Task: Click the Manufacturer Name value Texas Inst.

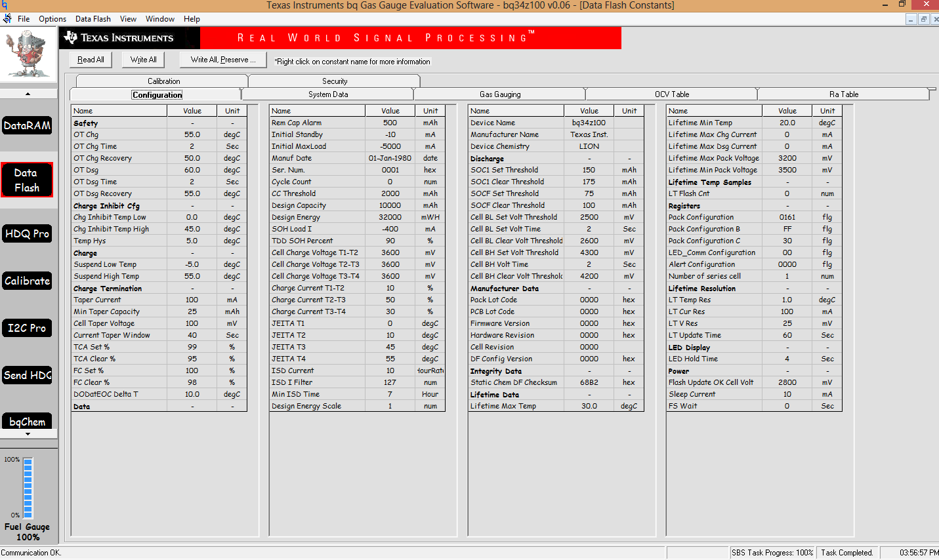Action: tap(589, 134)
